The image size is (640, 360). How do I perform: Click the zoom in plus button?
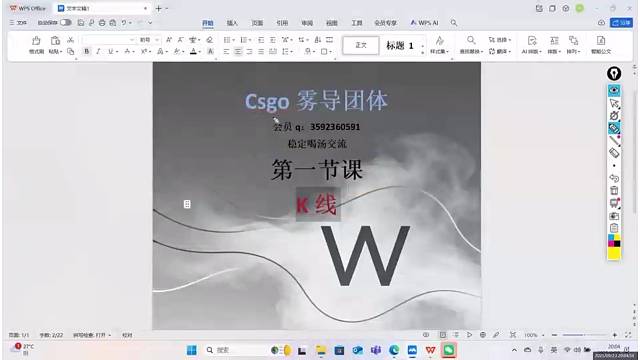pyautogui.click(x=615, y=335)
